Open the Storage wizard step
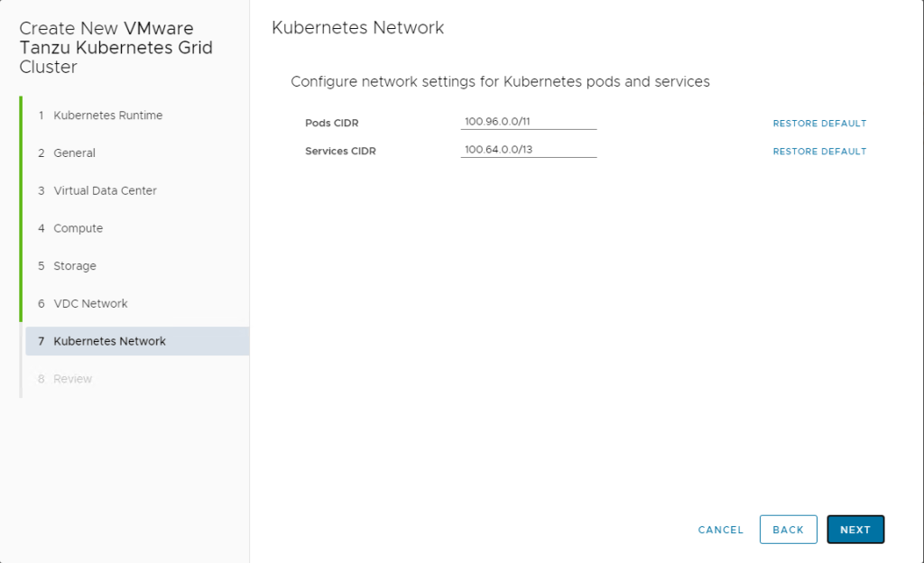The height and width of the screenshot is (563, 924). pyautogui.click(x=136, y=266)
